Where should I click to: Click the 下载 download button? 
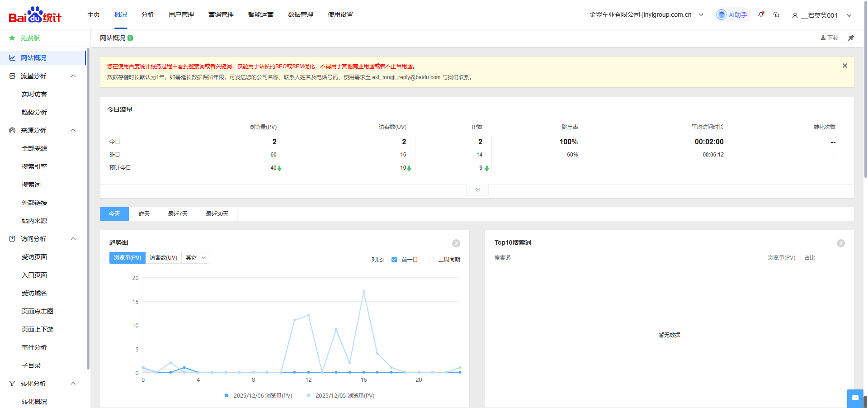pos(830,38)
